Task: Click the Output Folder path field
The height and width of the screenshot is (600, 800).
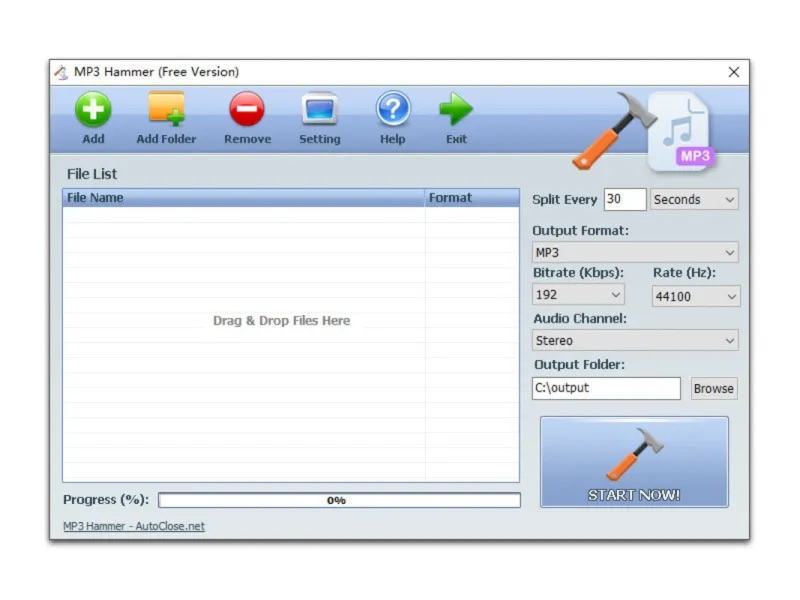Action: [x=606, y=388]
